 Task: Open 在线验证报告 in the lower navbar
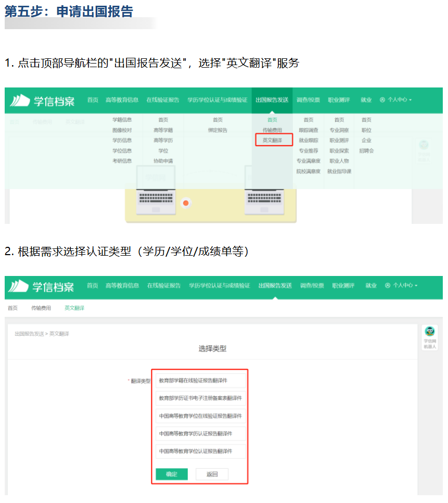(x=163, y=286)
